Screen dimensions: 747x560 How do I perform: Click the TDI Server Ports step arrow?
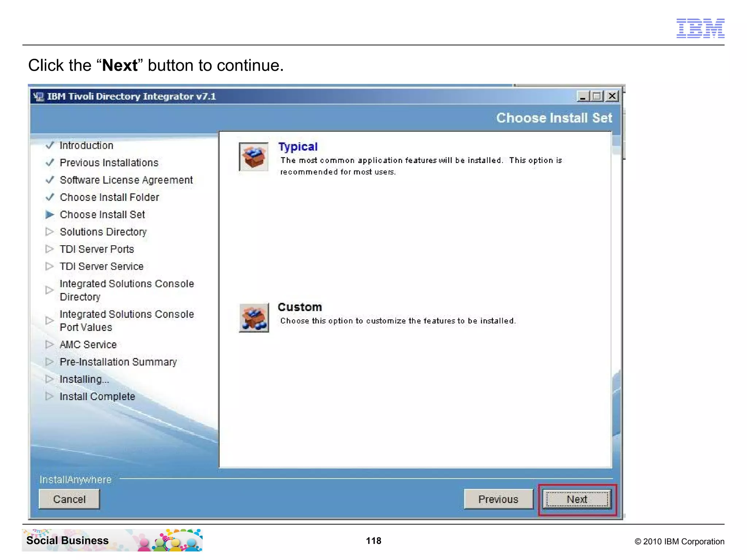pyautogui.click(x=50, y=249)
